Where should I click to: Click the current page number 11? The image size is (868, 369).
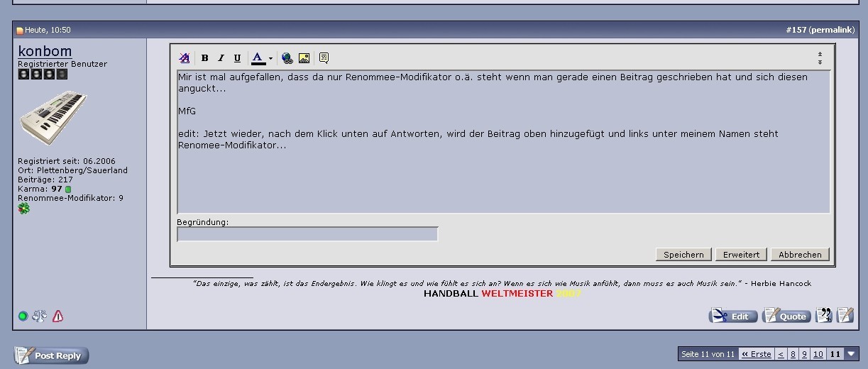[835, 354]
